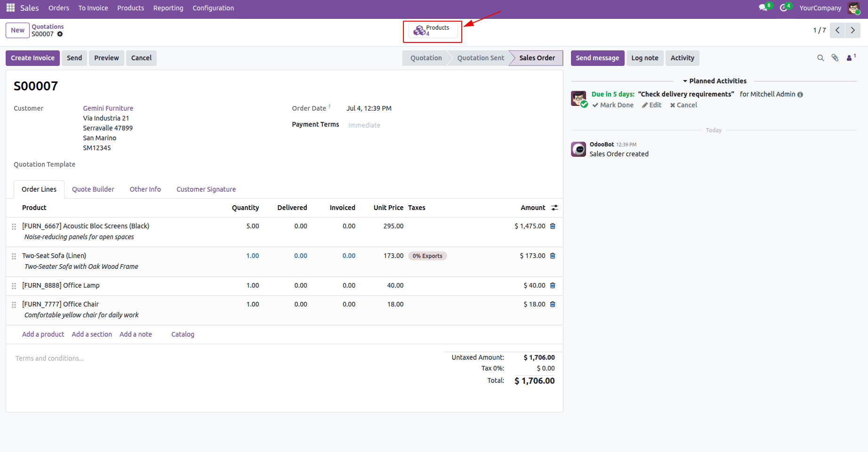
Task: Select the Quotation Sent status stage
Action: click(x=481, y=58)
